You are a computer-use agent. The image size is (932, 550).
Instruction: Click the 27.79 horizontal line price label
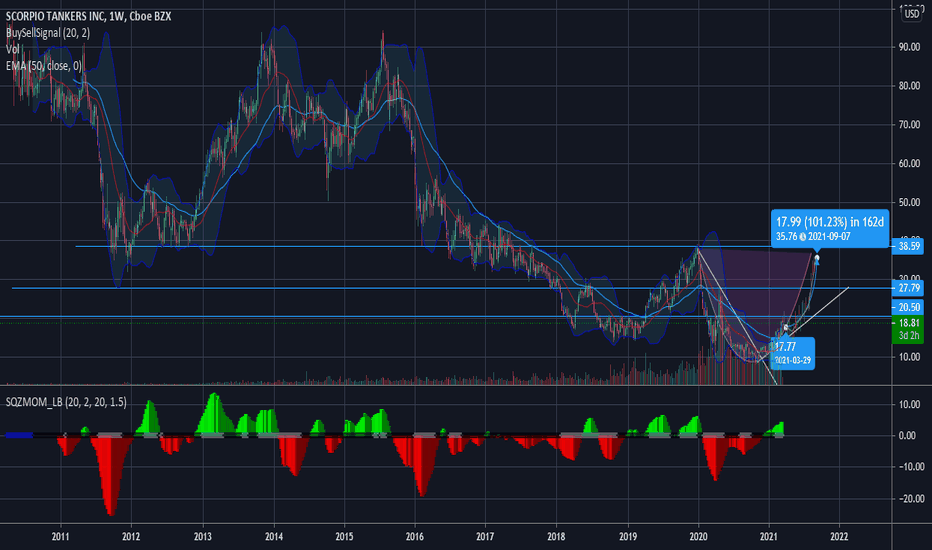tap(908, 288)
